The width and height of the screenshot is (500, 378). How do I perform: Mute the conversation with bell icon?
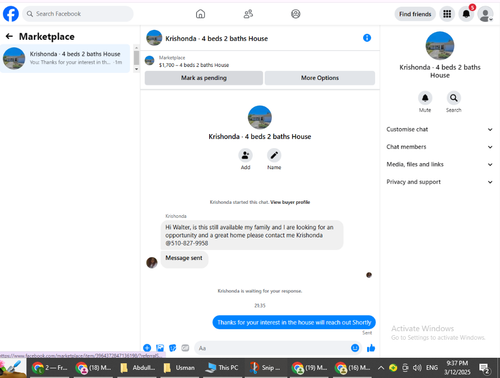pos(425,98)
